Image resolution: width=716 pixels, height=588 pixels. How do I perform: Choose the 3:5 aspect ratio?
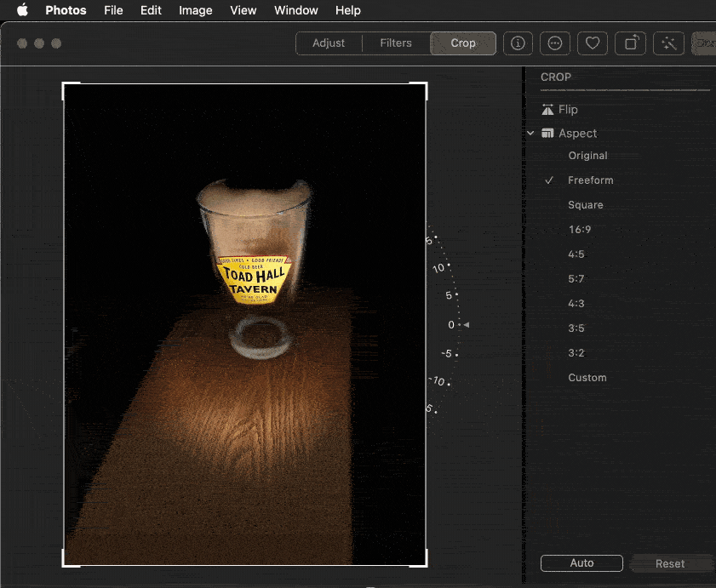tap(576, 328)
